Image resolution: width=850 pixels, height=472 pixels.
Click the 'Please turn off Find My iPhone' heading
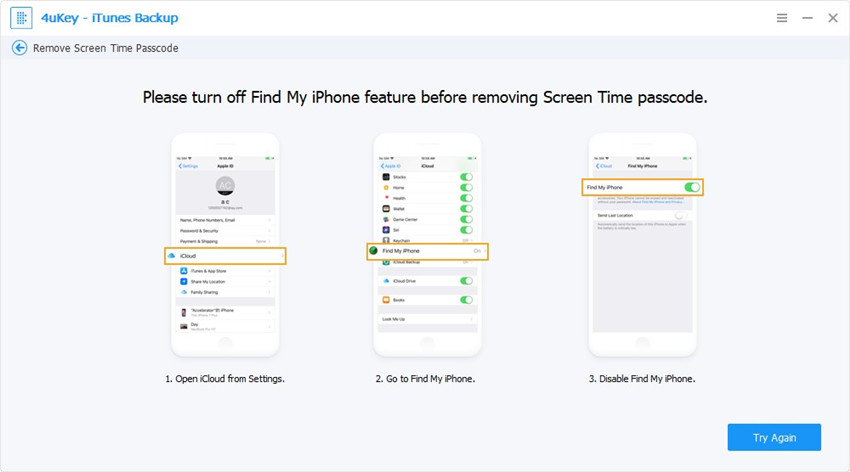(425, 98)
